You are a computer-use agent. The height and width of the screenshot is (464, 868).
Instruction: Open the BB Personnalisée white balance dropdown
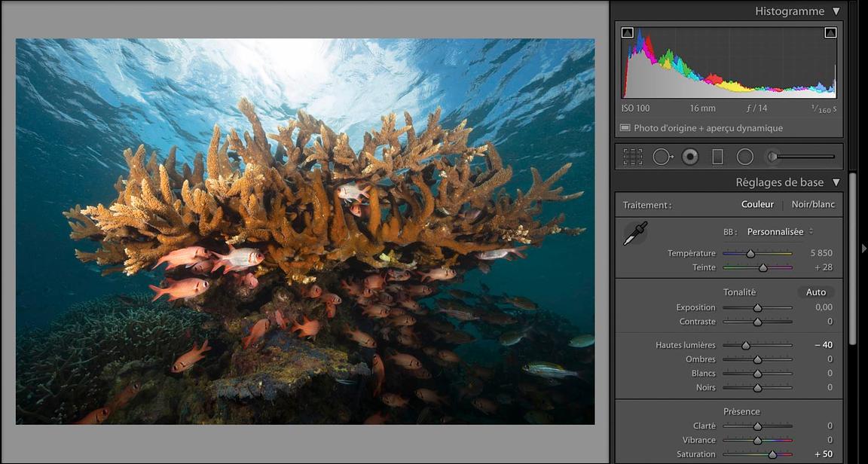pyautogui.click(x=780, y=231)
